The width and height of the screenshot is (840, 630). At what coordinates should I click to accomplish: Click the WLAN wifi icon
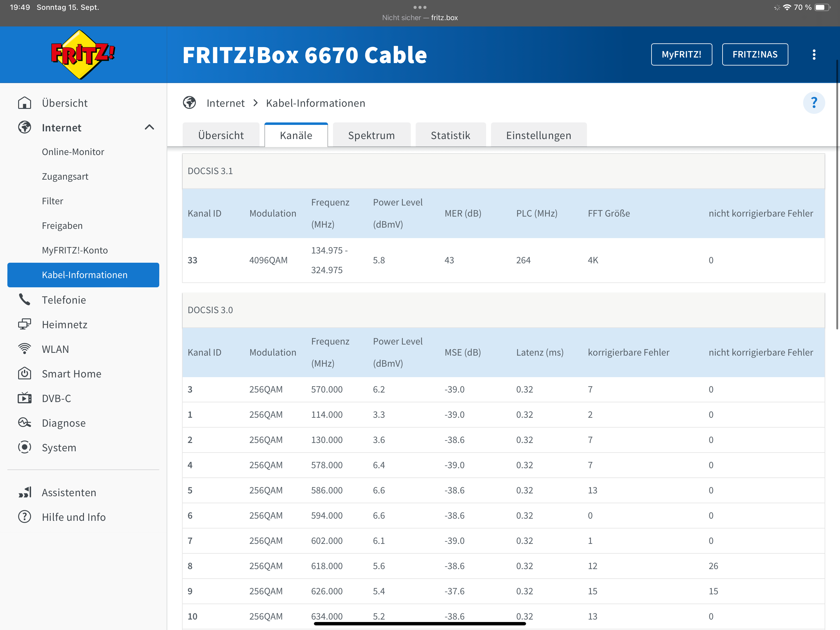(x=25, y=349)
